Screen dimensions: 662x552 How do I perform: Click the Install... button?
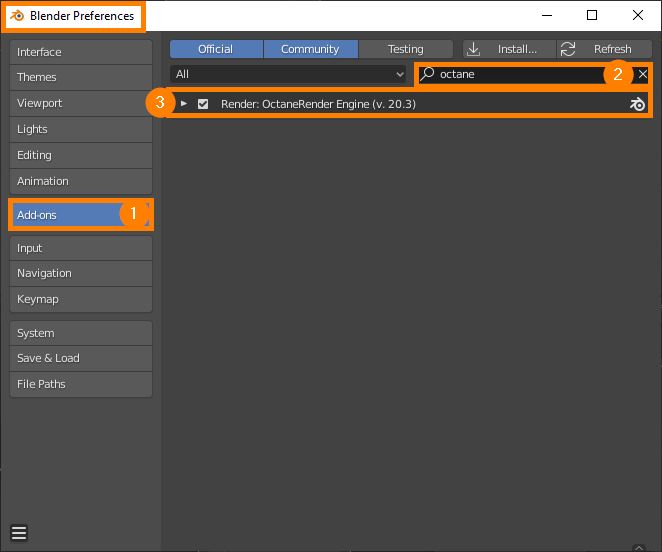[x=509, y=49]
